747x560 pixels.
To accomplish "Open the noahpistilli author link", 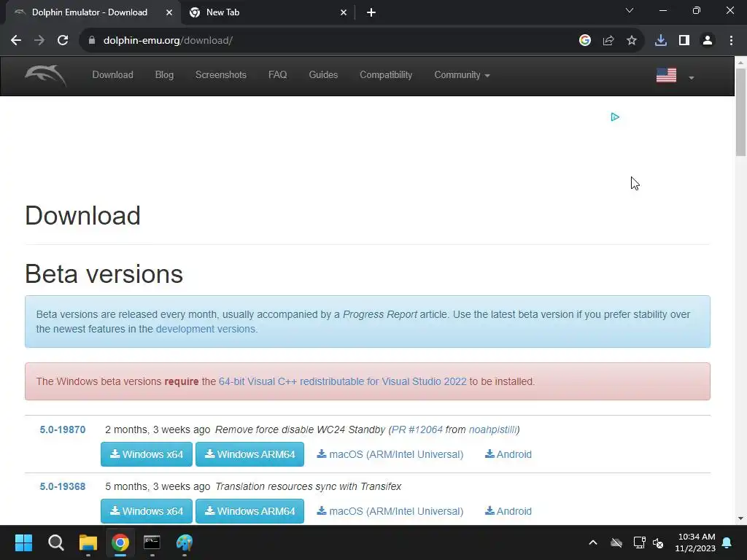I will click(492, 429).
